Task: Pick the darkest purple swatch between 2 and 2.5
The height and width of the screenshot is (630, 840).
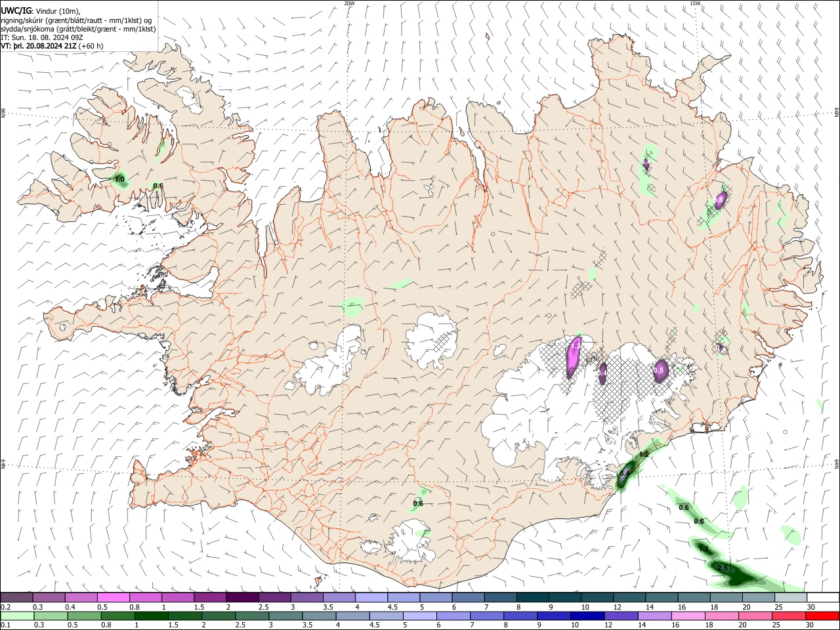Action: coord(241,598)
